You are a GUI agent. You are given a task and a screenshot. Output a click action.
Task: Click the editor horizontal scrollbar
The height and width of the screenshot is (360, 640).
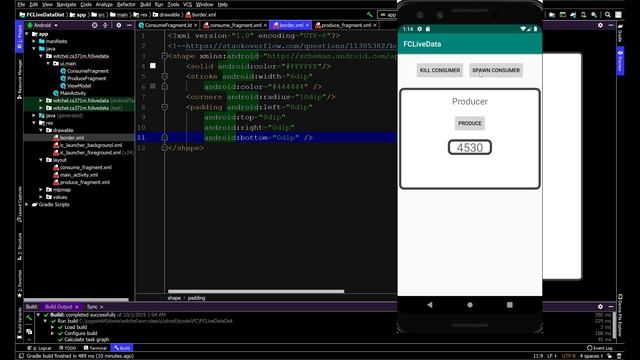click(256, 291)
